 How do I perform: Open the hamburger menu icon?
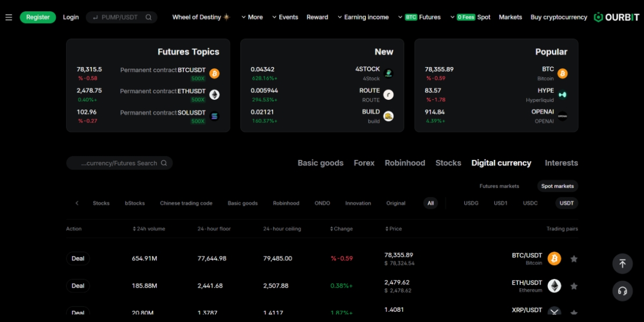click(9, 17)
